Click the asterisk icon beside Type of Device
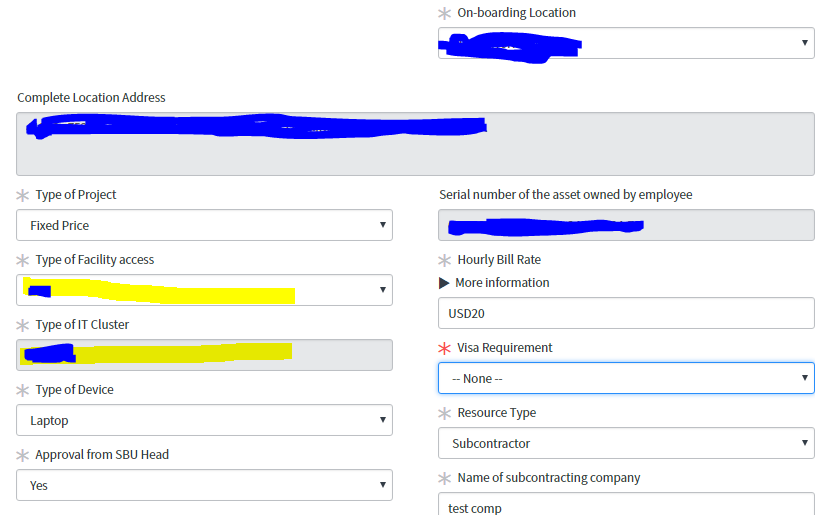 tap(23, 390)
